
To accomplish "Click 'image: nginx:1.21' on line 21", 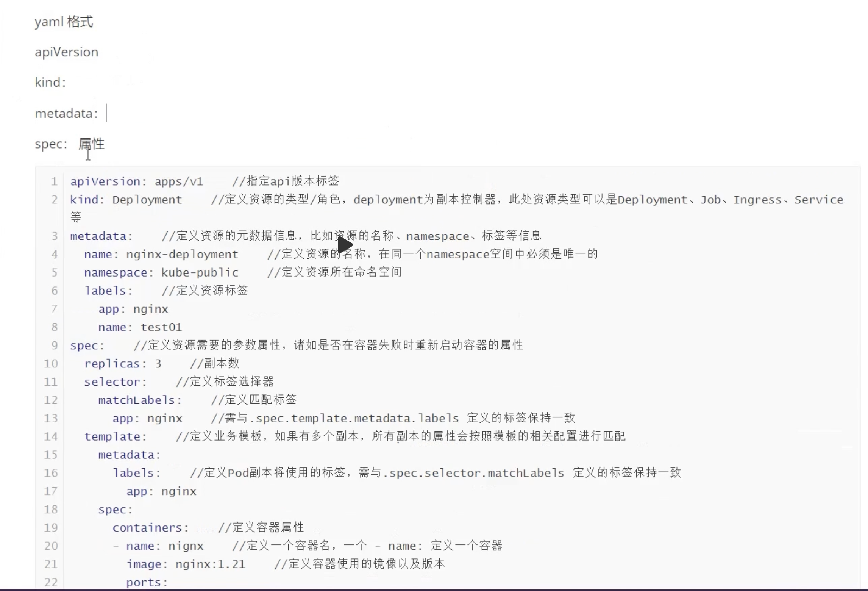I will 186,564.
